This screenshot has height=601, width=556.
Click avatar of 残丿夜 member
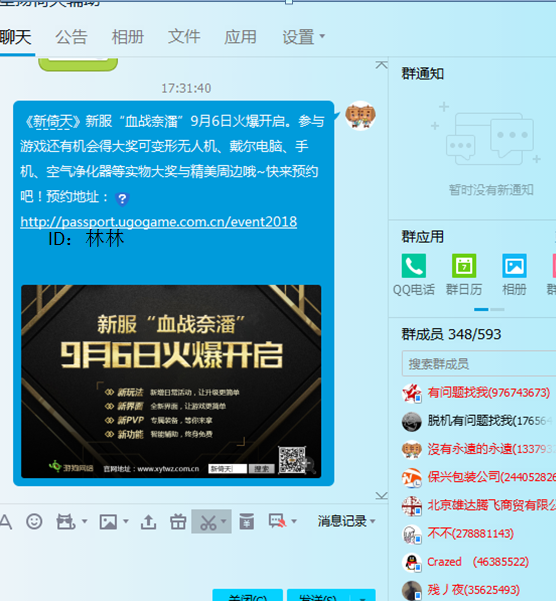[x=412, y=591]
